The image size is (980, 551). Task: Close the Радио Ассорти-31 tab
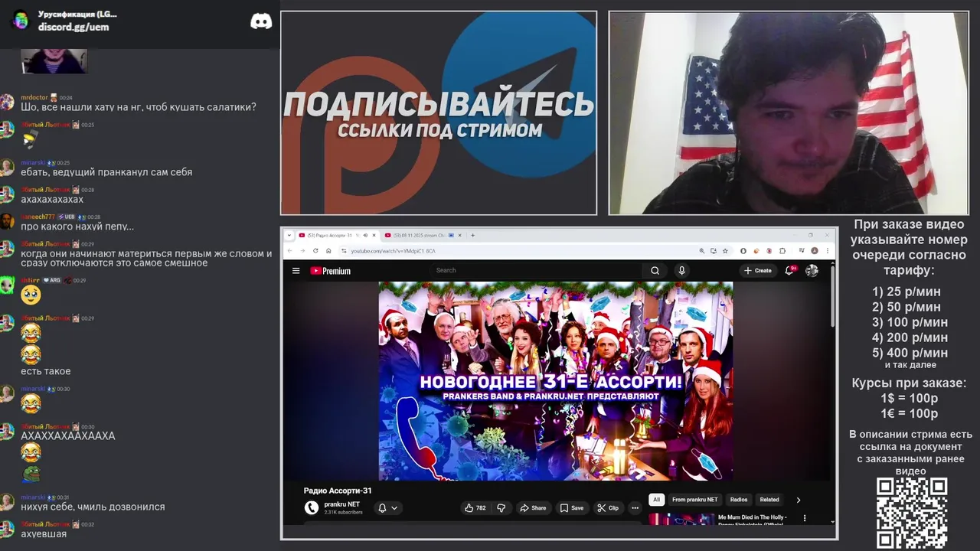click(x=374, y=236)
